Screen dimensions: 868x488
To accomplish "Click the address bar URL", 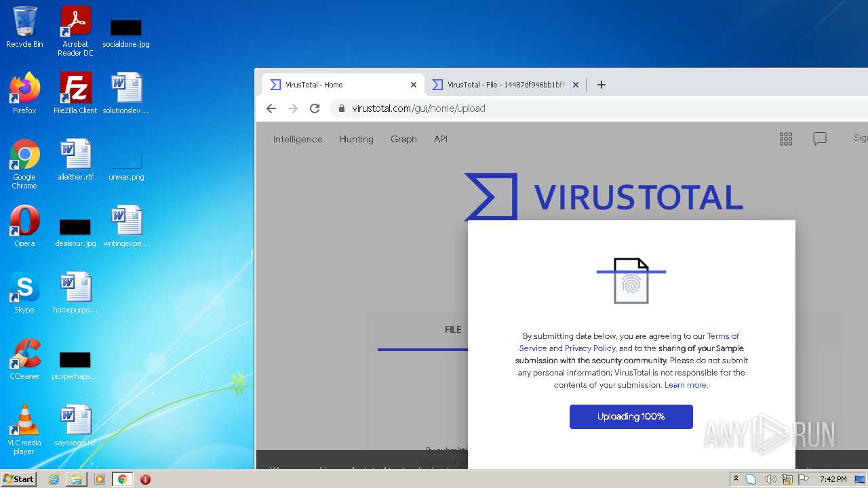I will click(418, 108).
